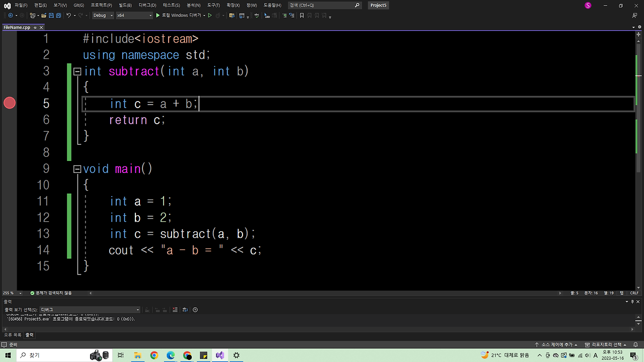This screenshot has height=362, width=644.
Task: Pin the FileName.cpp tab
Action: tap(35, 27)
